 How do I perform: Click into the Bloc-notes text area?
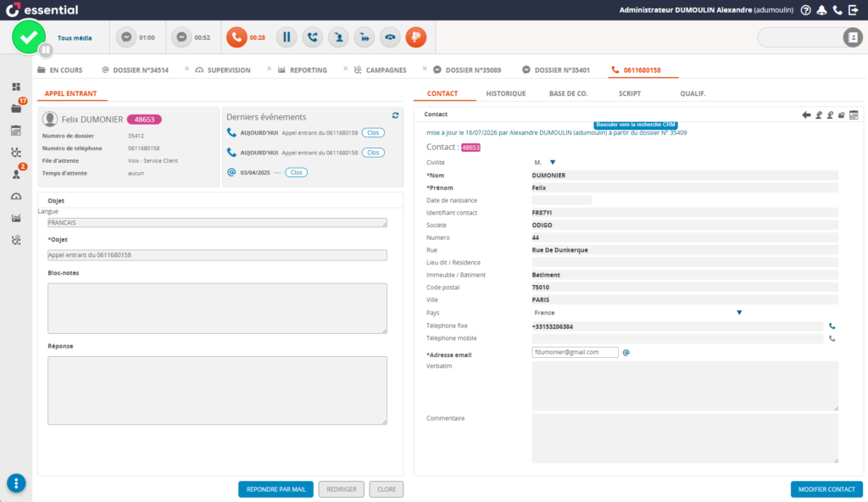click(217, 309)
